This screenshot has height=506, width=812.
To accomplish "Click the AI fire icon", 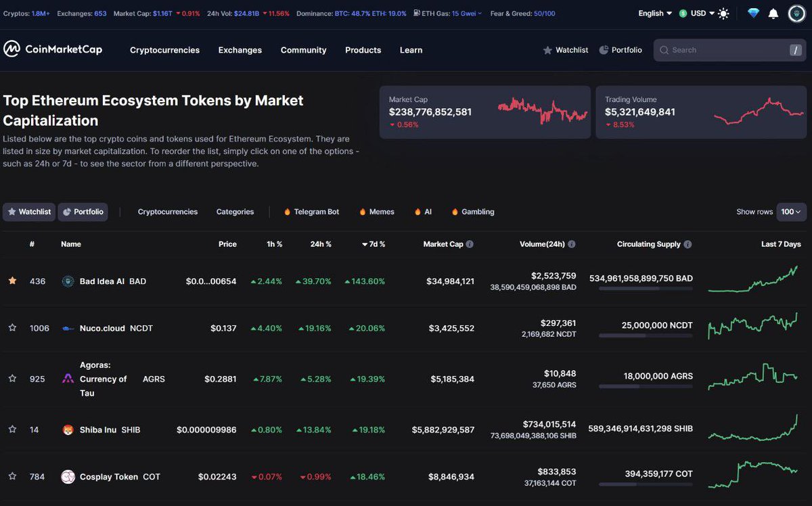I will pyautogui.click(x=418, y=212).
